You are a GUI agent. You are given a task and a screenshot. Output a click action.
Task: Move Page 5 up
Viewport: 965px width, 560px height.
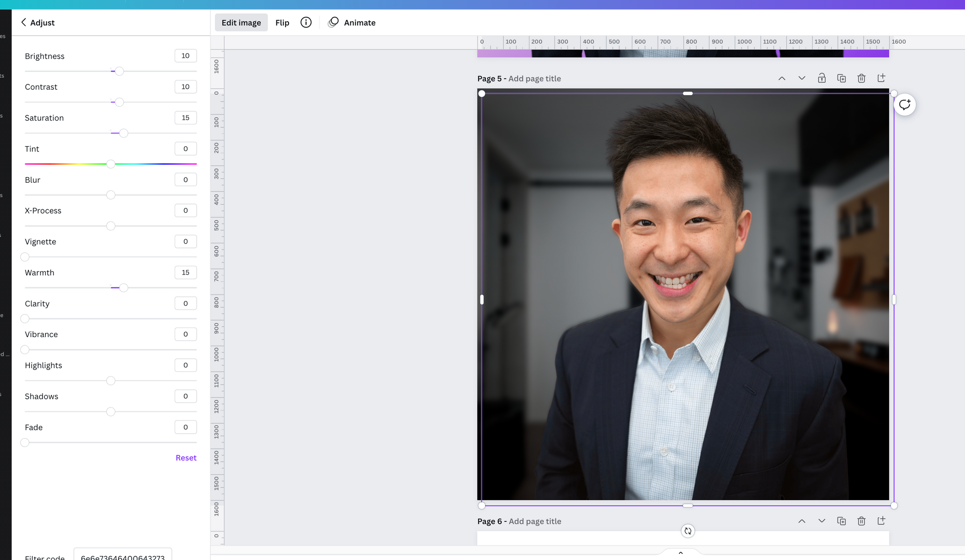(x=782, y=78)
